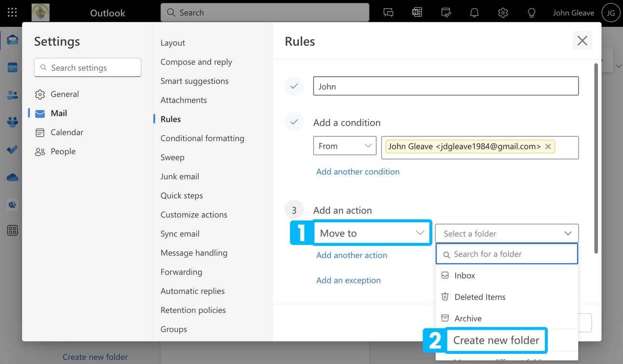Show notifications bell
Viewport: 623px width, 364px height.
[474, 13]
